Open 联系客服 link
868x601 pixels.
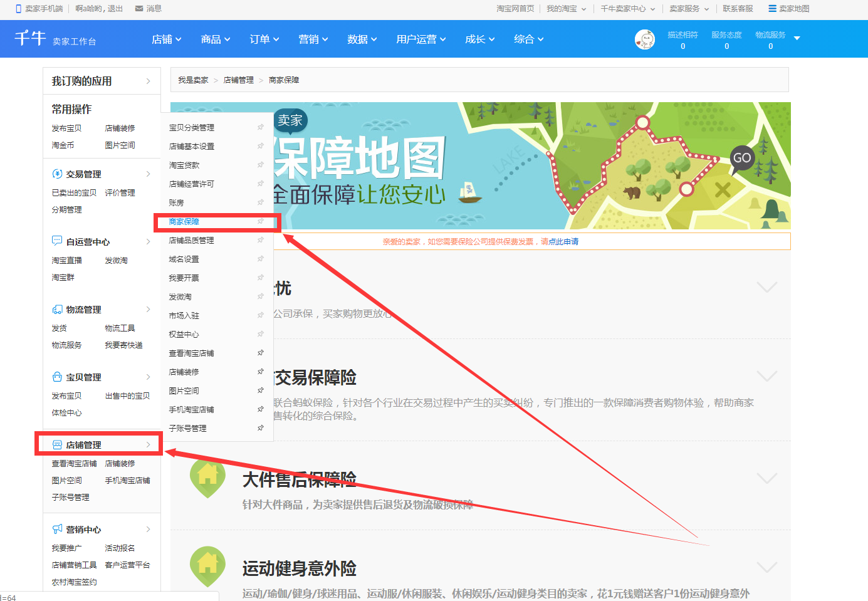[738, 9]
